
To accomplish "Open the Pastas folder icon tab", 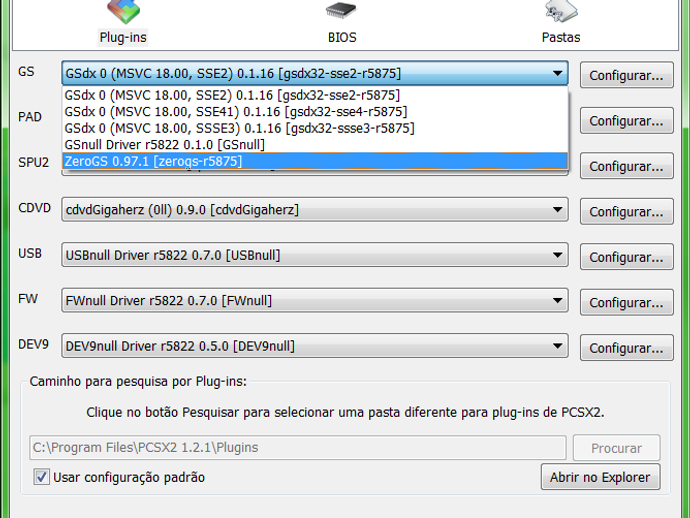I will click(561, 11).
